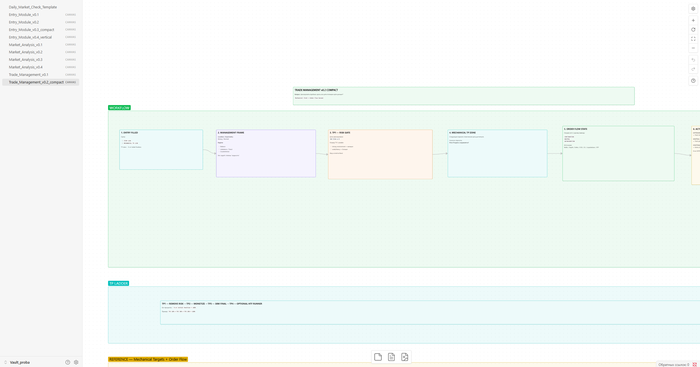Reset canvas zoom level
This screenshot has height=367, width=700.
point(693,30)
